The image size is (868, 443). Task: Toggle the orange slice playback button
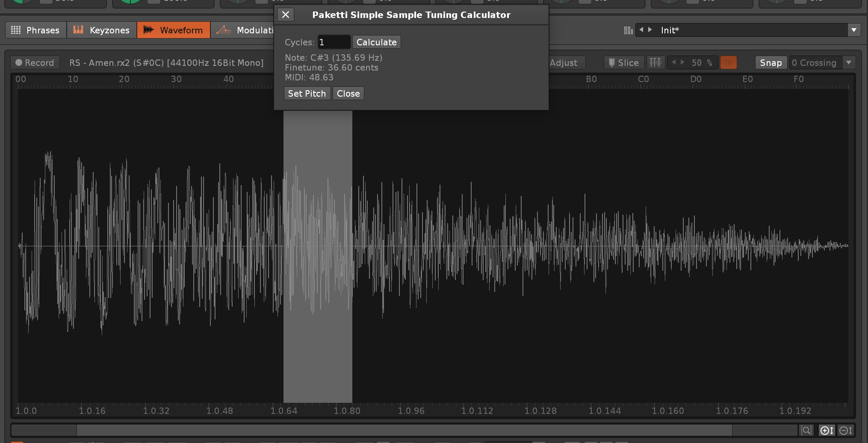point(728,63)
